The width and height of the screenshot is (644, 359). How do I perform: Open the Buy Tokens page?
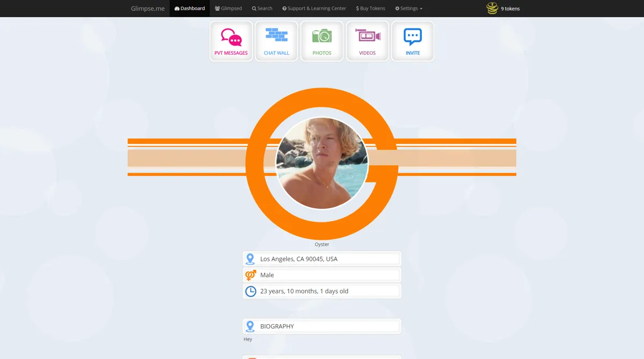pos(370,9)
